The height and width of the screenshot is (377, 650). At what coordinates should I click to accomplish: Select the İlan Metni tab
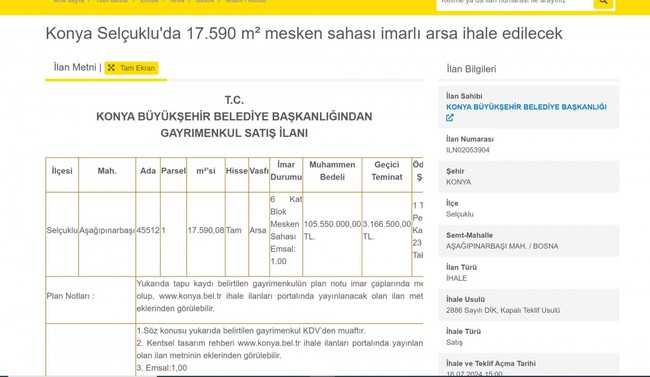coord(75,67)
